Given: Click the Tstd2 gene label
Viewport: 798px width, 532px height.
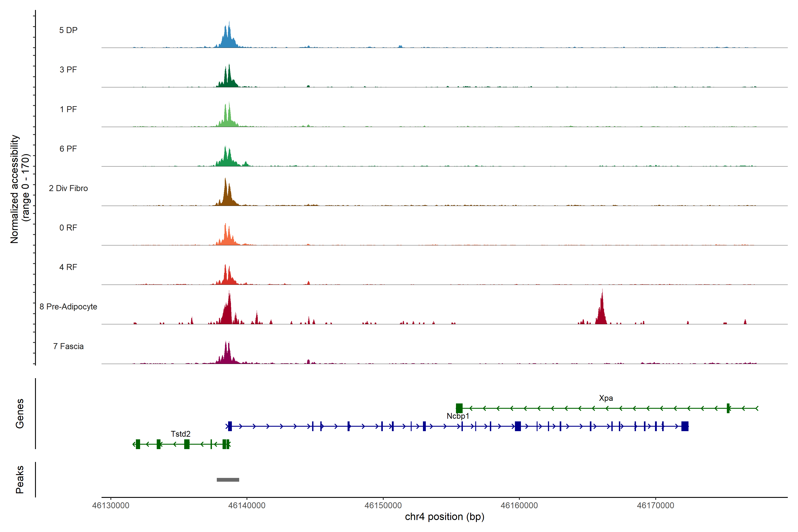Looking at the screenshot, I should pos(180,434).
